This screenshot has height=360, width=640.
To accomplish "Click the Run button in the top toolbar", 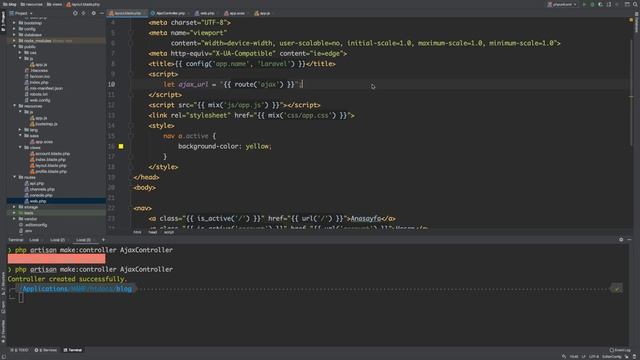I will click(584, 4).
